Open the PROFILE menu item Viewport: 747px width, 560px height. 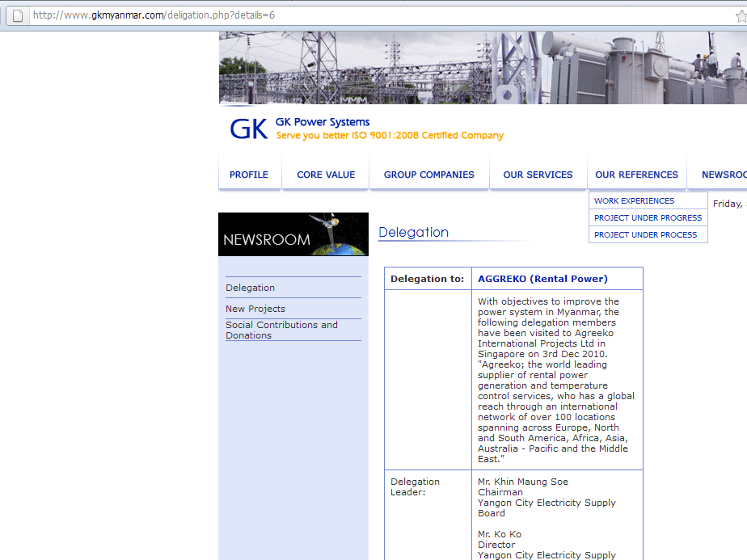click(249, 175)
